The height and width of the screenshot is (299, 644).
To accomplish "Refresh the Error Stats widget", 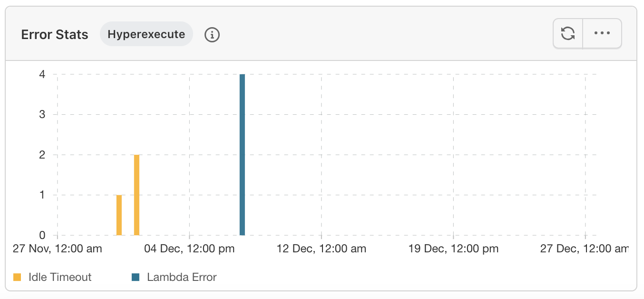I will point(568,33).
